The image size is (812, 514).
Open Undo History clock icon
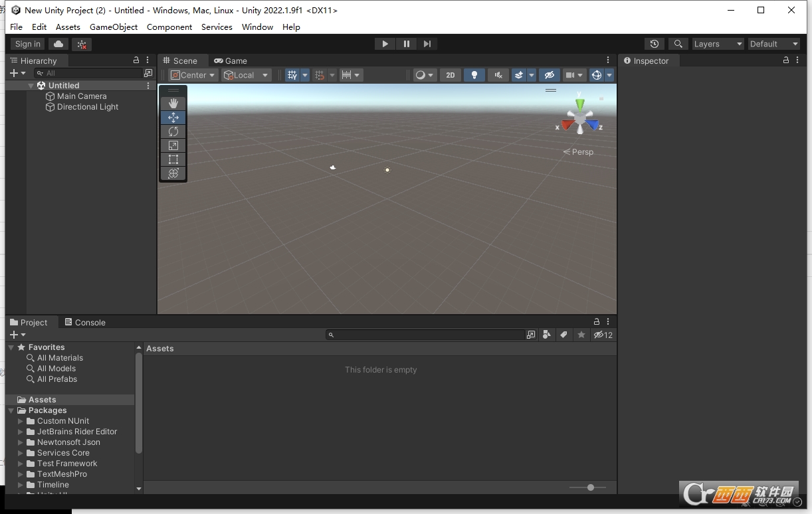(655, 44)
